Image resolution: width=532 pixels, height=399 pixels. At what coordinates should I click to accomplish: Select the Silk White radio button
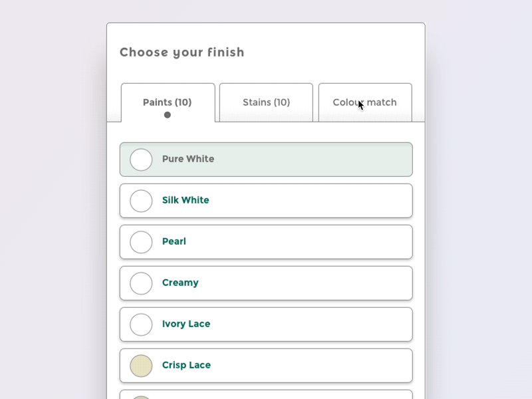[141, 201]
